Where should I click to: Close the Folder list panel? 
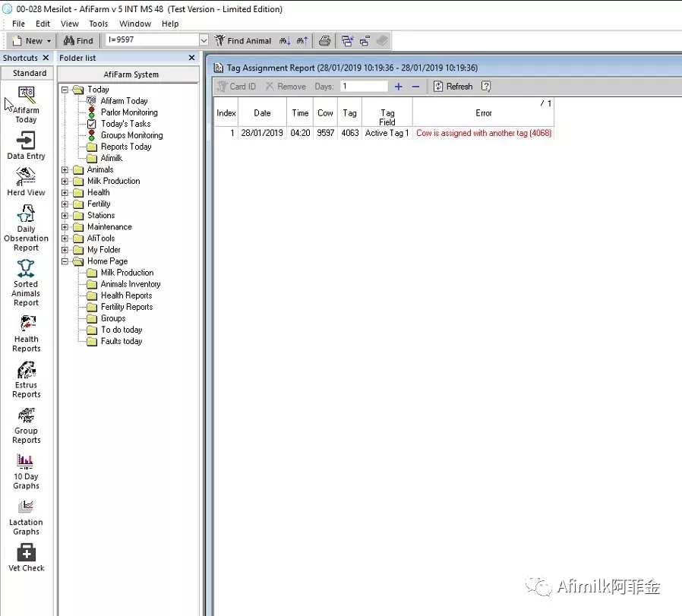point(192,58)
